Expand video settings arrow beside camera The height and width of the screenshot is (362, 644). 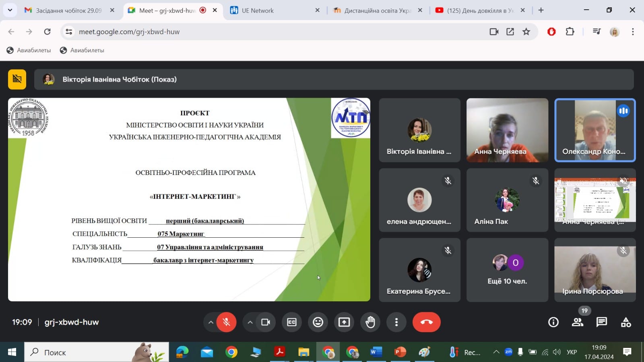(x=250, y=322)
